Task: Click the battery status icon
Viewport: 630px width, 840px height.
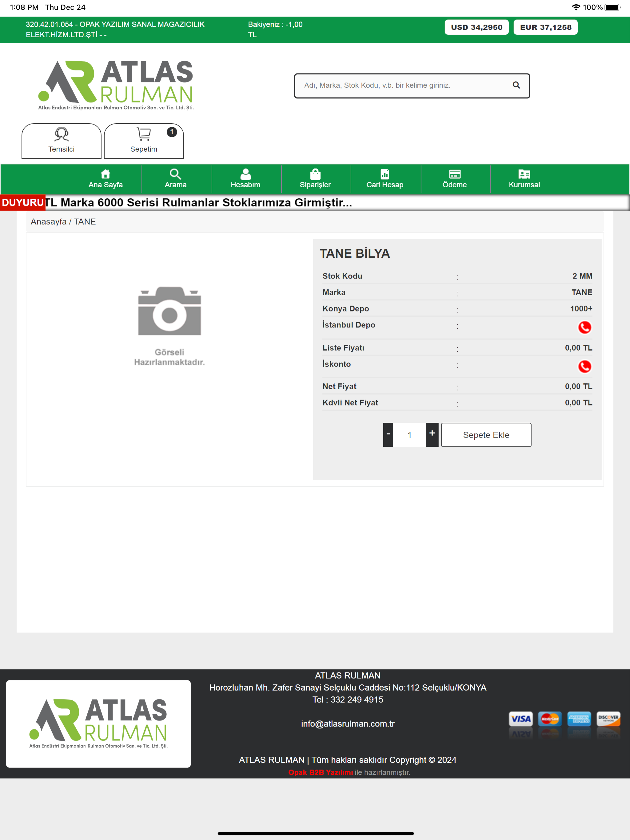Action: 612,7
